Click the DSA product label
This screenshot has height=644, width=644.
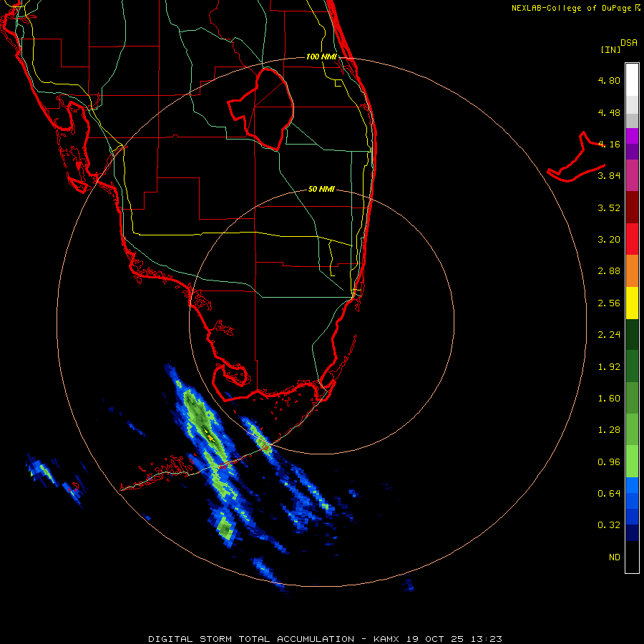tap(629, 43)
